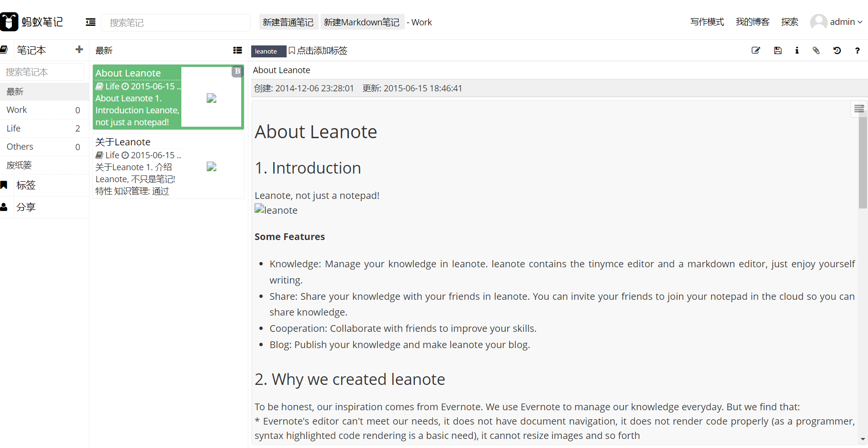Open help question mark icon
The width and height of the screenshot is (868, 448).
(x=857, y=50)
